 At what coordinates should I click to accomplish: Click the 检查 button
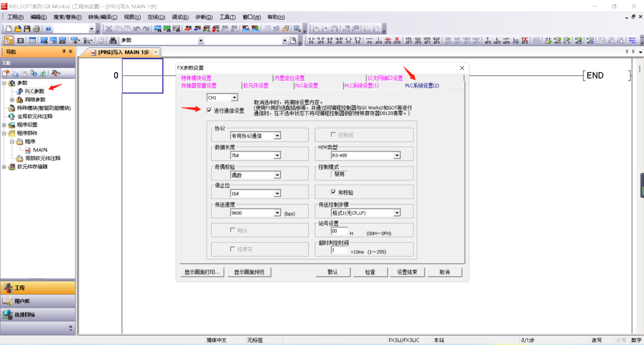(x=370, y=272)
